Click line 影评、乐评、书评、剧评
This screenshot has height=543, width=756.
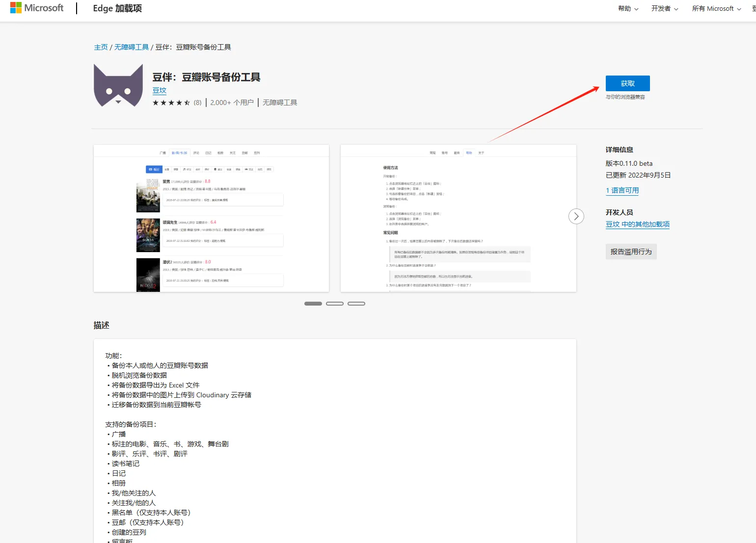click(149, 454)
